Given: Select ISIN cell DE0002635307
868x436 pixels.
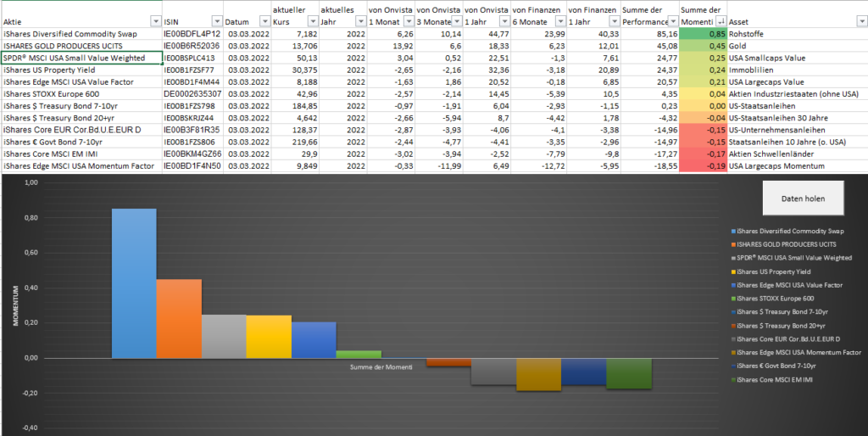Looking at the screenshot, I should coord(192,94).
